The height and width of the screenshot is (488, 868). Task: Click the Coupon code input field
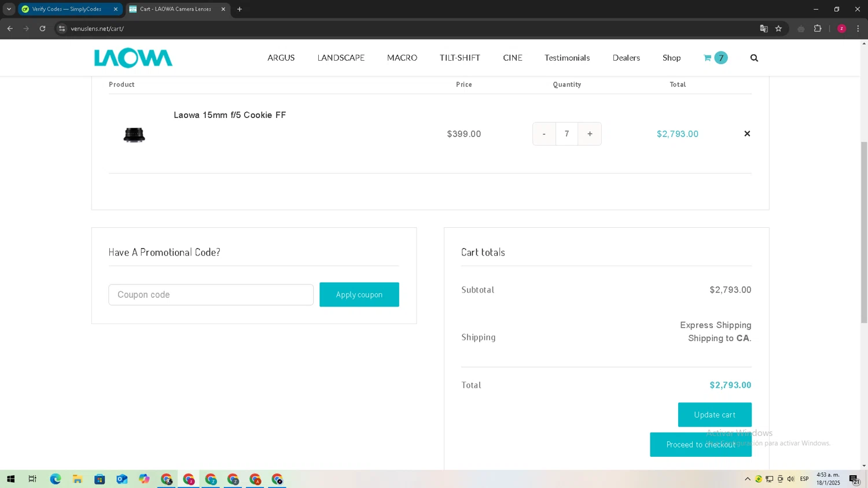pyautogui.click(x=211, y=295)
